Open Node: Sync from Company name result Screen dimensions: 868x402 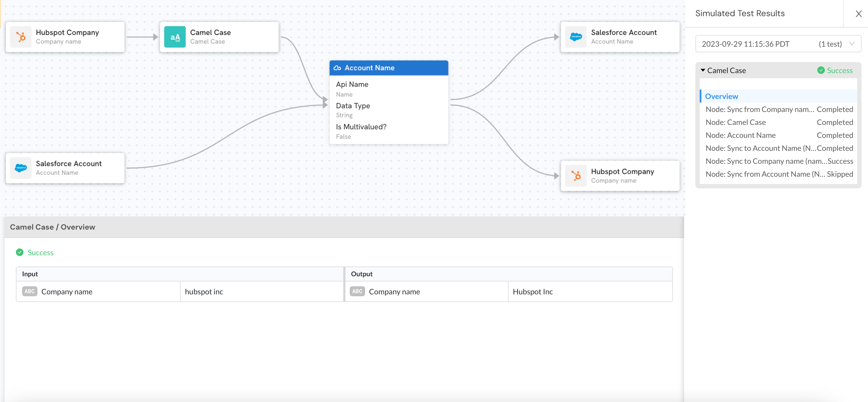coord(779,109)
